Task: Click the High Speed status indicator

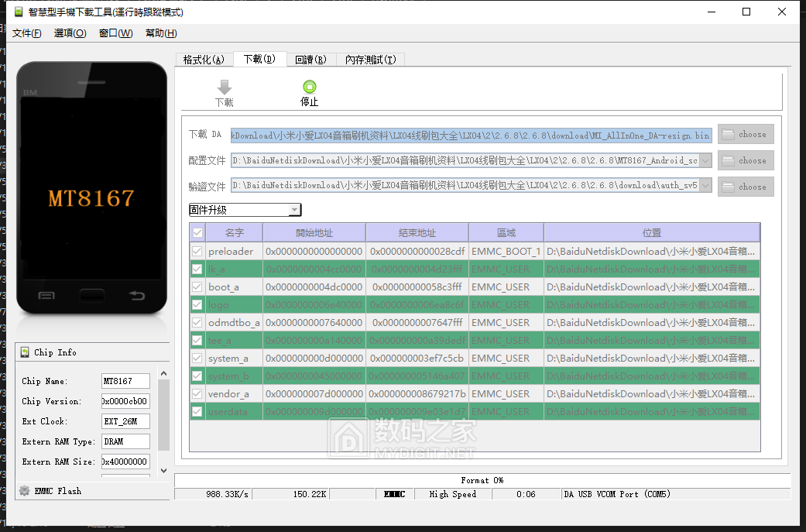Action: pos(452,493)
